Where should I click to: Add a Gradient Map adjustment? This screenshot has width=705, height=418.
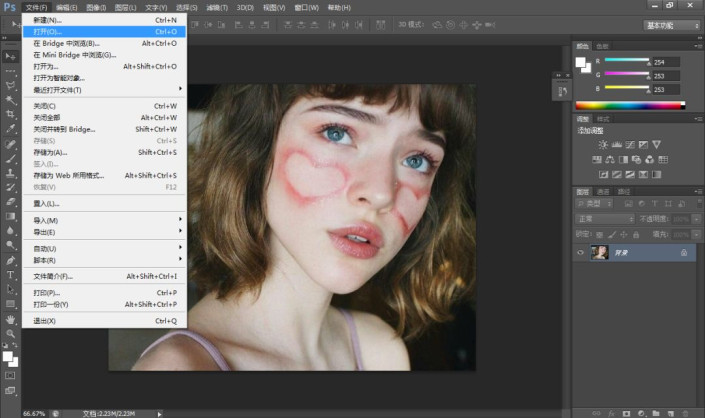click(x=657, y=174)
